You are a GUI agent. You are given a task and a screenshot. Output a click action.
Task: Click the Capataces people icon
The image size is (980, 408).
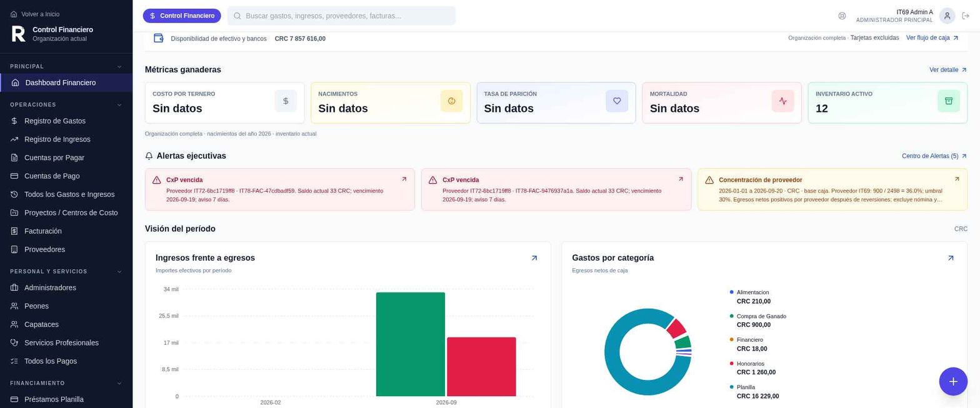point(14,325)
